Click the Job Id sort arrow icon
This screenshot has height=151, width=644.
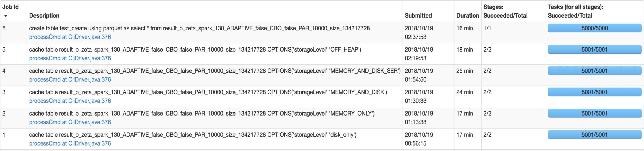pos(5,16)
